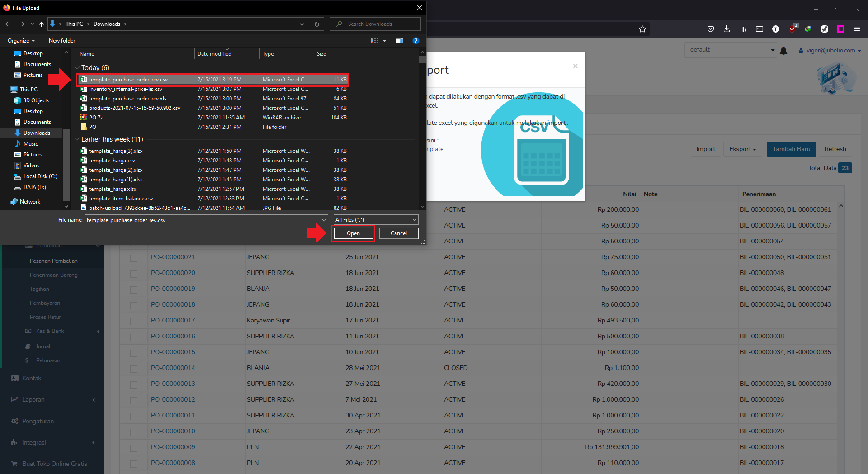
Task: Open Jurnal in sidebar
Action: coord(43,346)
